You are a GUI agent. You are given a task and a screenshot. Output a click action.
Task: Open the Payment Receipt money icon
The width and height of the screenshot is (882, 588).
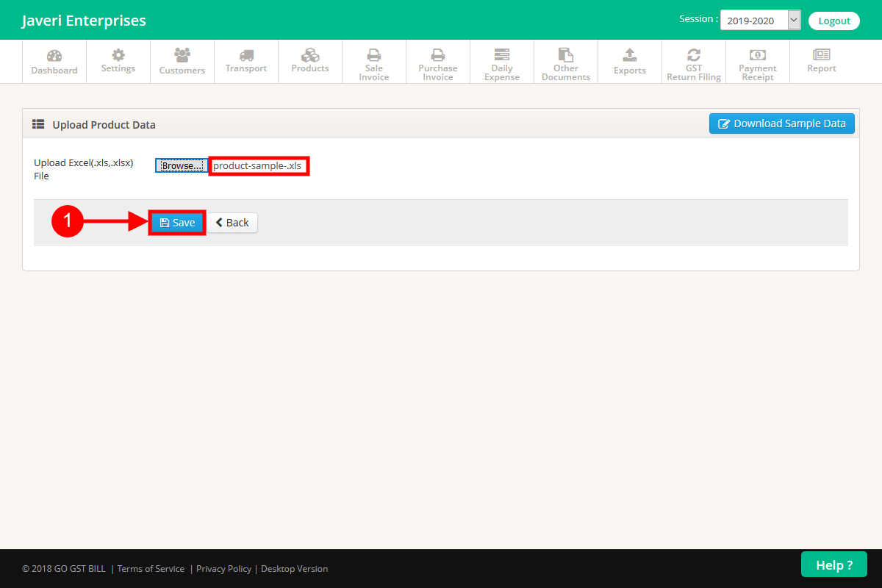(757, 55)
